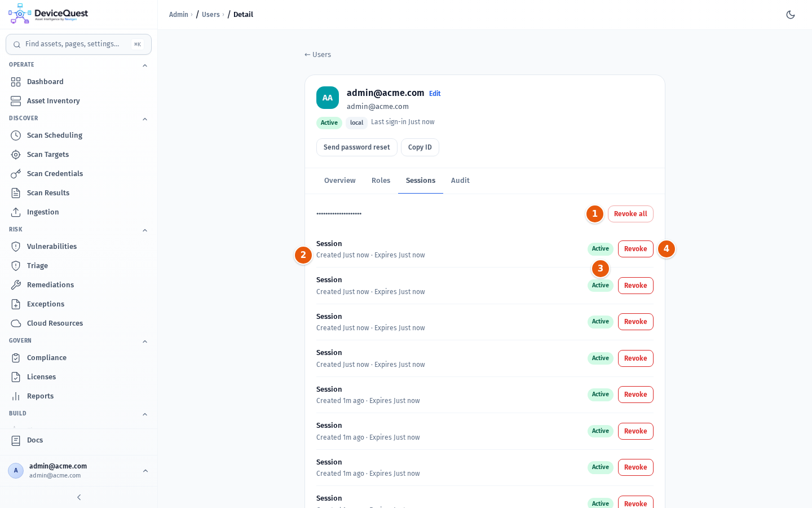Screen dimensions: 812x508
Task: Go back via the Users link
Action: (318, 55)
